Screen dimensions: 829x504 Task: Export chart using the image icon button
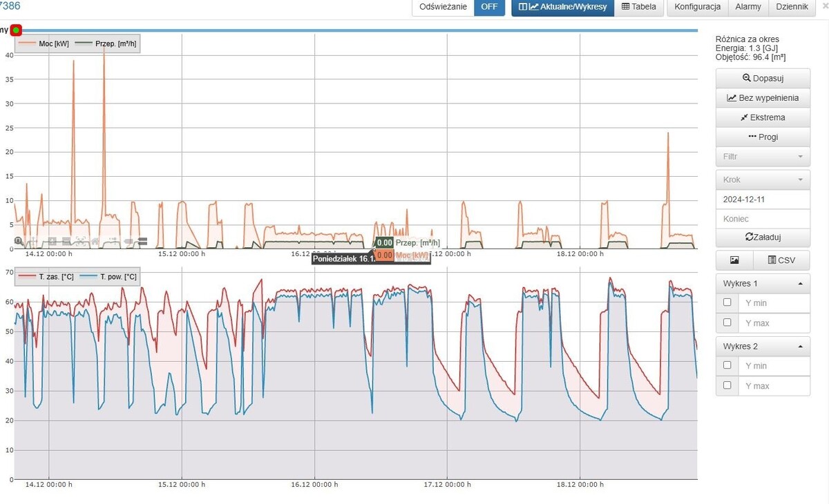tap(734, 260)
